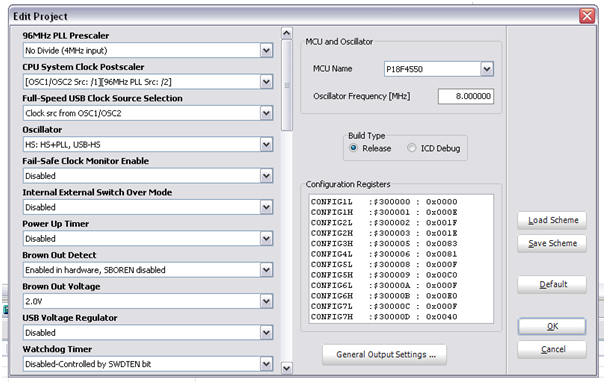Open General Output Settings

(x=385, y=355)
